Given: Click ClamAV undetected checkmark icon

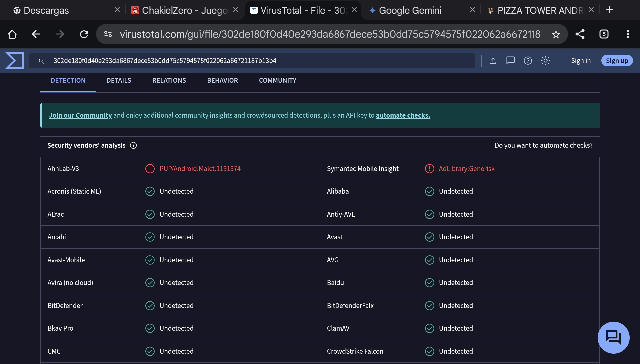Looking at the screenshot, I should click(x=430, y=328).
